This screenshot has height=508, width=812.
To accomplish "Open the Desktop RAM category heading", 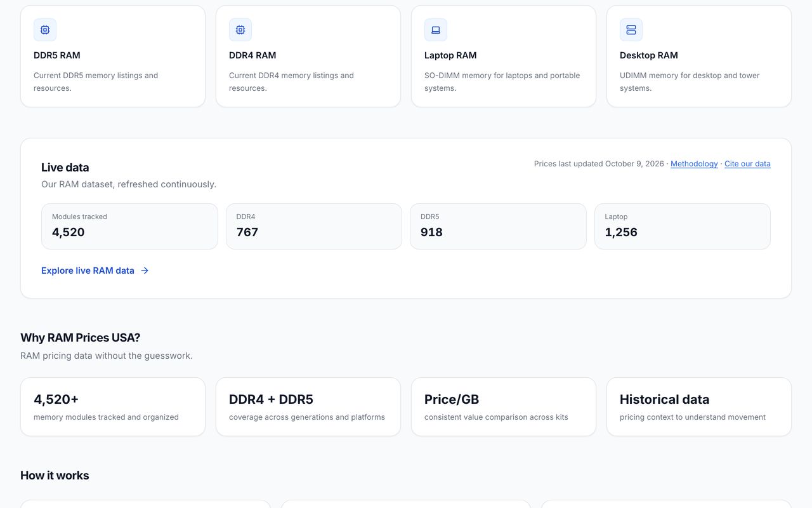I will coord(649,55).
